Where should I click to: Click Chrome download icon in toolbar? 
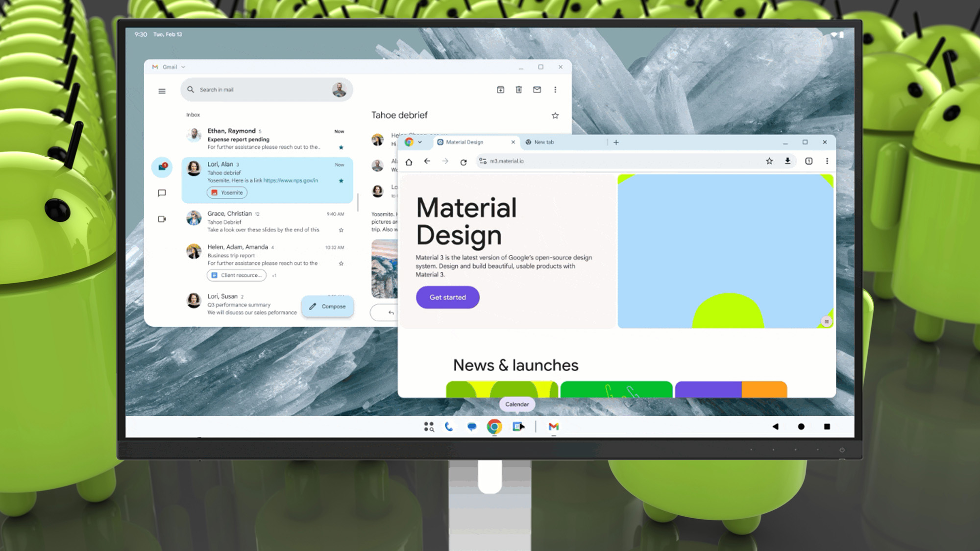787,161
